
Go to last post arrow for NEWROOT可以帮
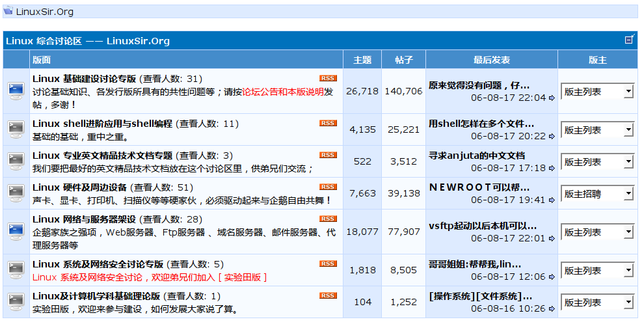point(552,200)
